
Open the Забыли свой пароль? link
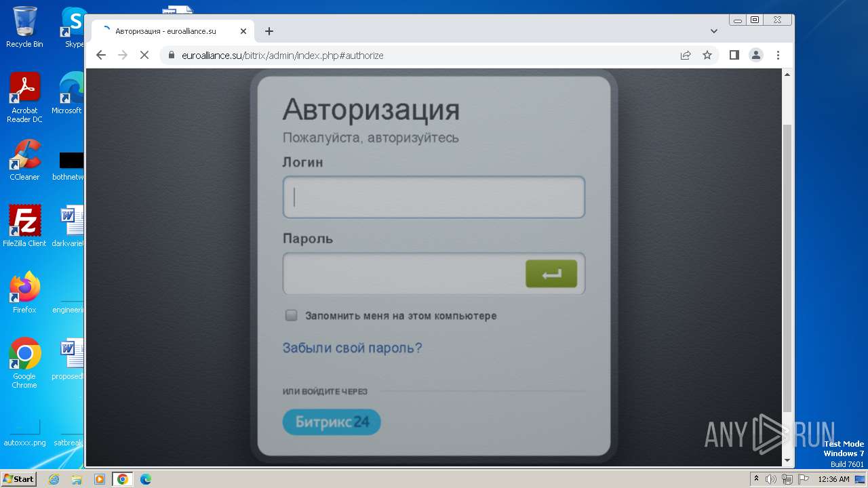352,348
